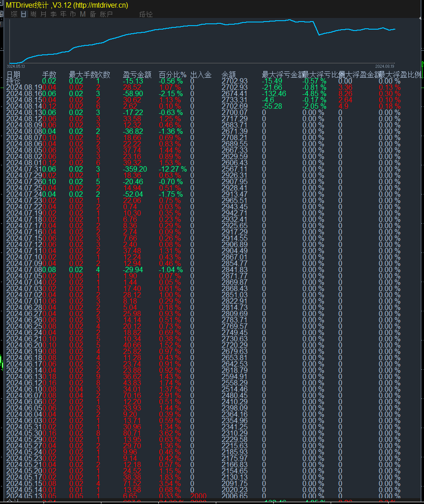Switch to the 月 monthly tab
Viewport: 424px width, 504px height.
coord(44,14)
